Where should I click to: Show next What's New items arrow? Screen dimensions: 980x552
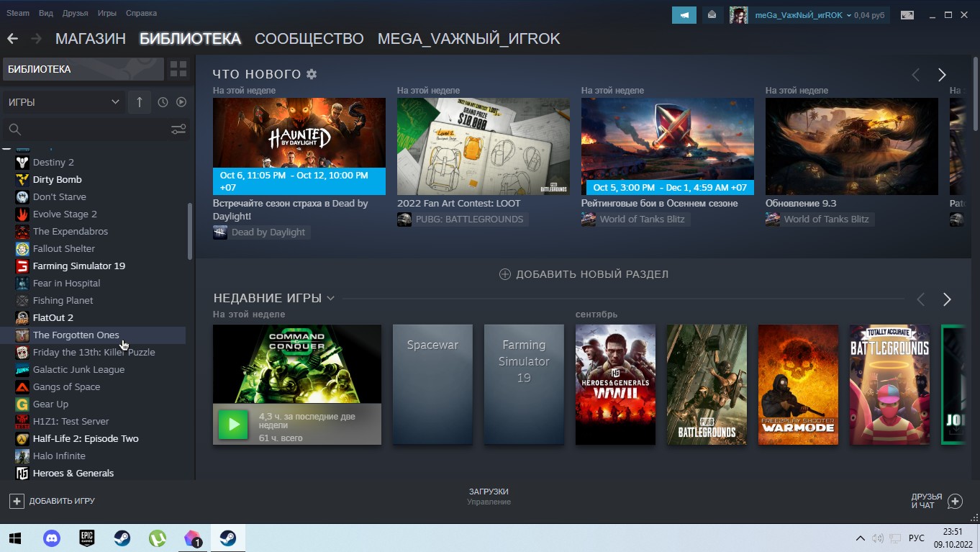click(942, 75)
